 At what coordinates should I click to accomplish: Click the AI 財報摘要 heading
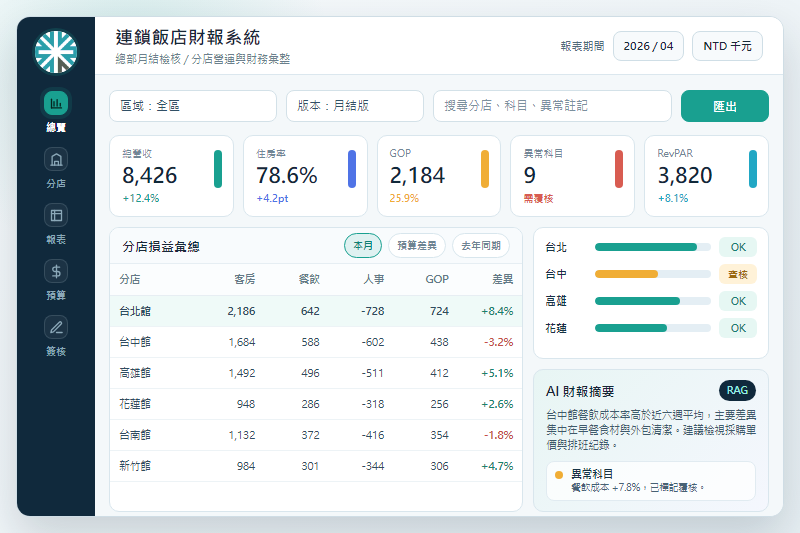point(580,391)
